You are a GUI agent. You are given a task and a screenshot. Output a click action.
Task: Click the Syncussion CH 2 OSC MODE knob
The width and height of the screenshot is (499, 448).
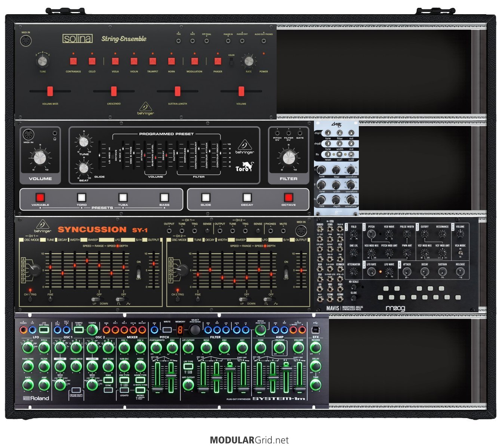pyautogui.click(x=182, y=270)
